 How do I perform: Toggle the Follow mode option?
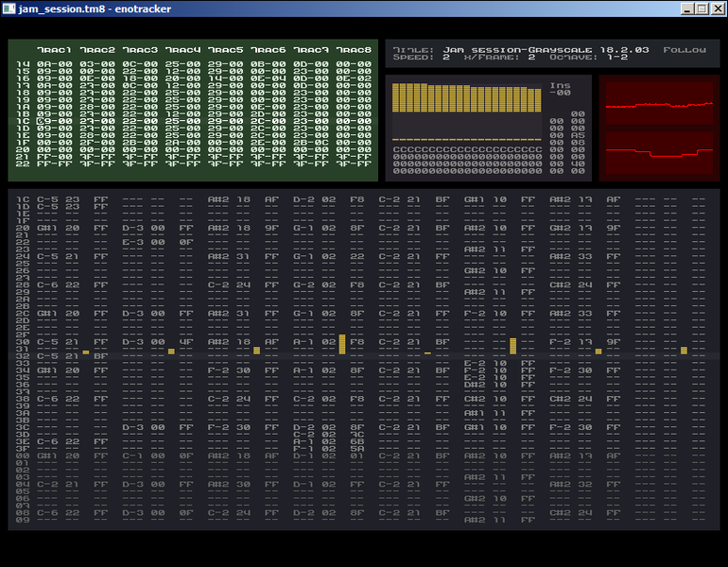click(x=685, y=49)
